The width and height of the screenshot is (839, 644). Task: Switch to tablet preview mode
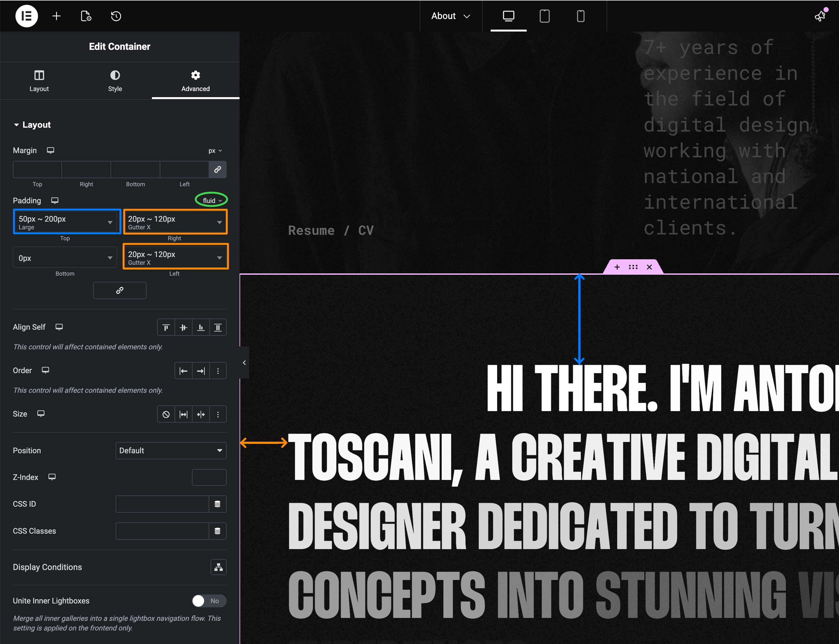pyautogui.click(x=544, y=16)
